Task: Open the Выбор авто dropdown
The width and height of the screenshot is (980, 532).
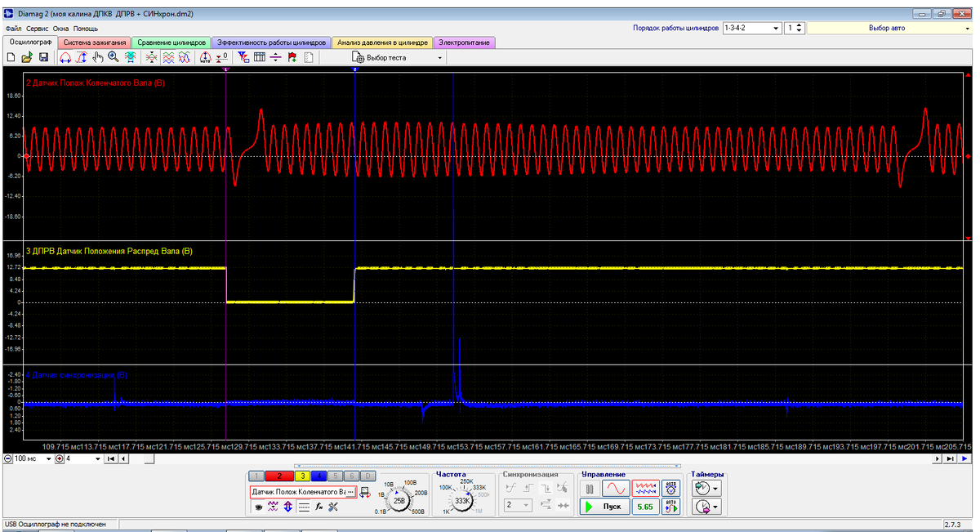Action: (x=969, y=28)
